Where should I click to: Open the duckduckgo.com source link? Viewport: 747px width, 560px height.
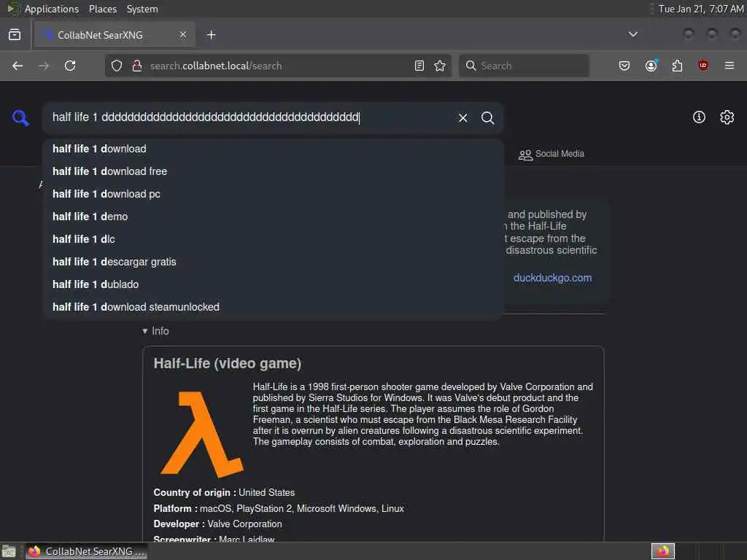pyautogui.click(x=553, y=278)
